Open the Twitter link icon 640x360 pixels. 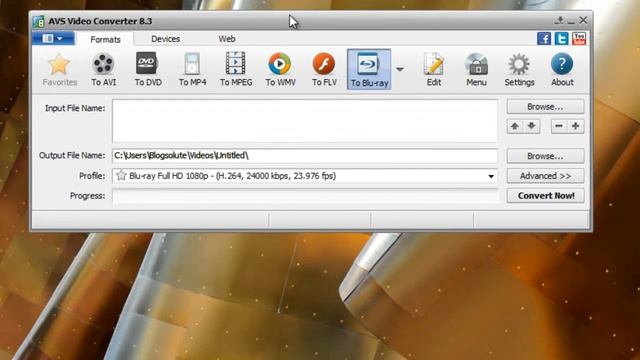tap(561, 39)
